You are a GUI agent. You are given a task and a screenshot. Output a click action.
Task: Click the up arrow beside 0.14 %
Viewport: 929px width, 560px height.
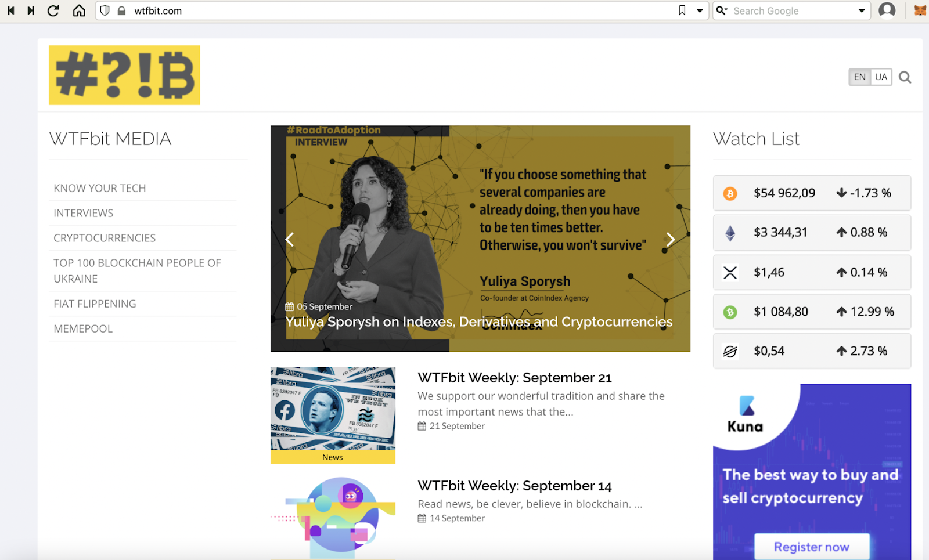[841, 272]
